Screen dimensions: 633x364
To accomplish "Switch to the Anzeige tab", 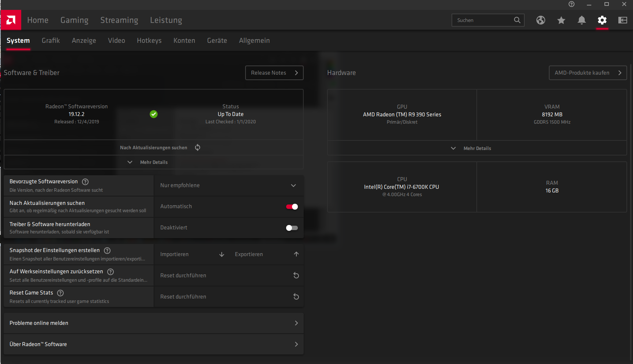I will (x=84, y=41).
